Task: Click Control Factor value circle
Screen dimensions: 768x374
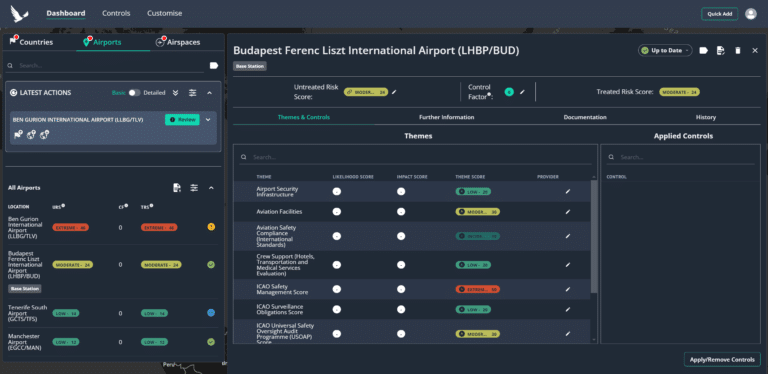Action: [509, 92]
